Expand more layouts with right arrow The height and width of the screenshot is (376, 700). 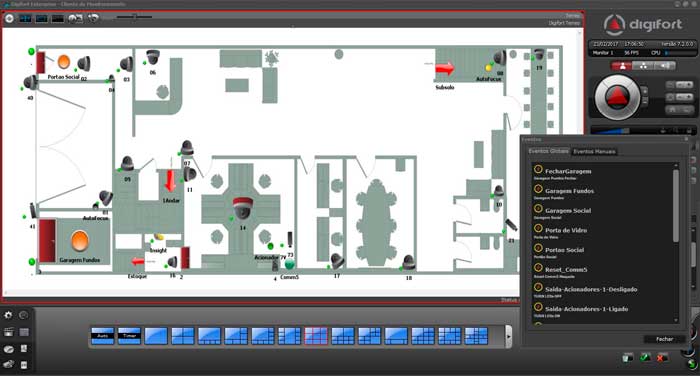pyautogui.click(x=508, y=336)
